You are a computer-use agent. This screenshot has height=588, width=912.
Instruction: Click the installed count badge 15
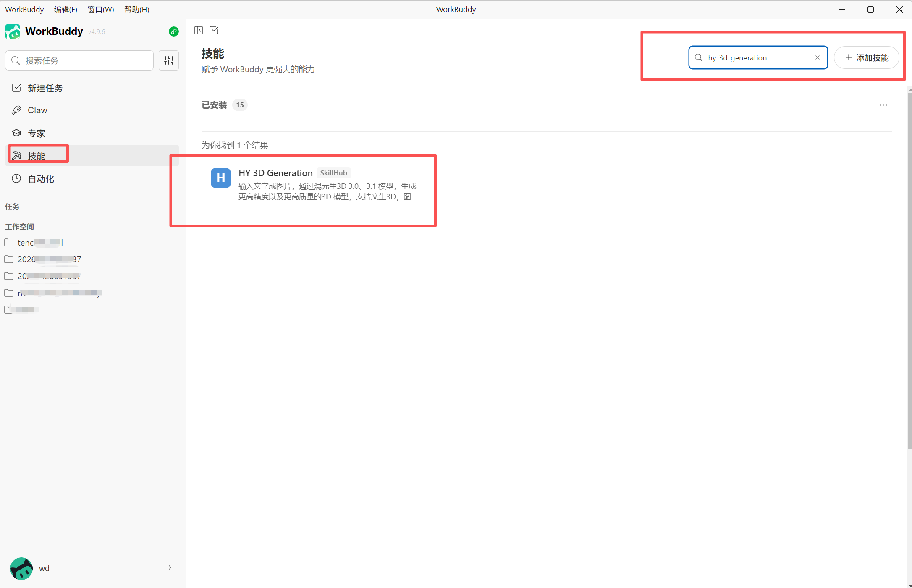point(240,105)
